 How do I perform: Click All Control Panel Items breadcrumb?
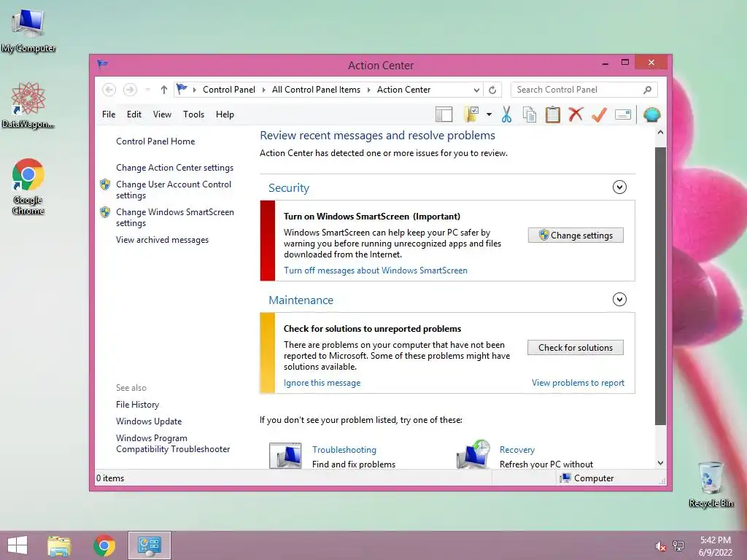316,90
